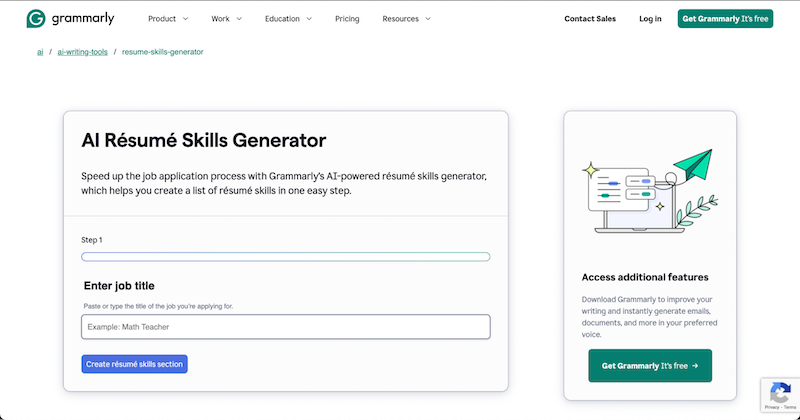Screen dimensions: 800x420
Task: Click the Log in link
Action: tap(650, 19)
